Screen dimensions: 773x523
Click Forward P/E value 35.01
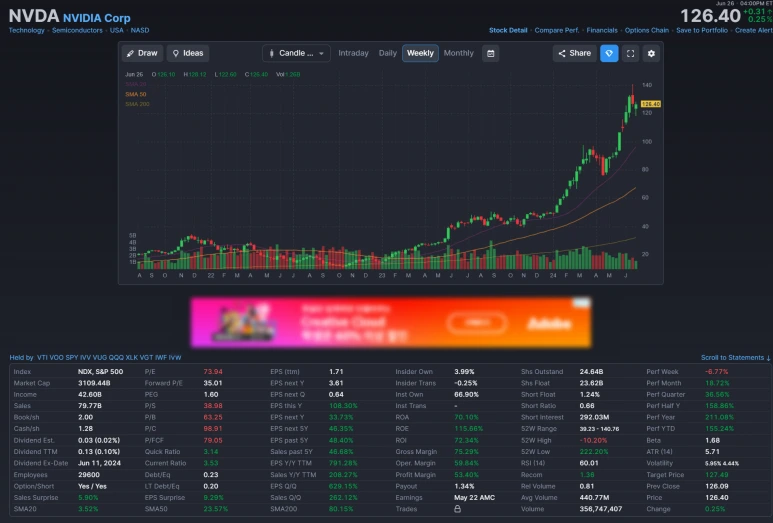pos(213,383)
